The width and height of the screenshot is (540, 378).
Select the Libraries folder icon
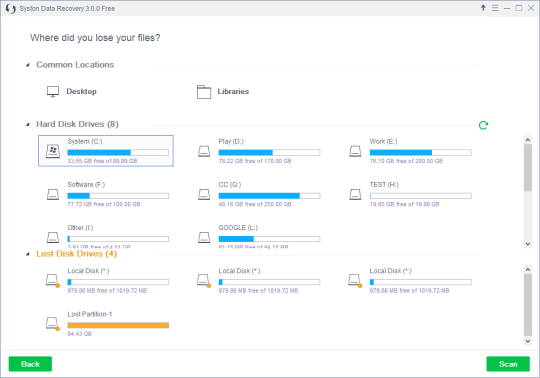coord(204,92)
